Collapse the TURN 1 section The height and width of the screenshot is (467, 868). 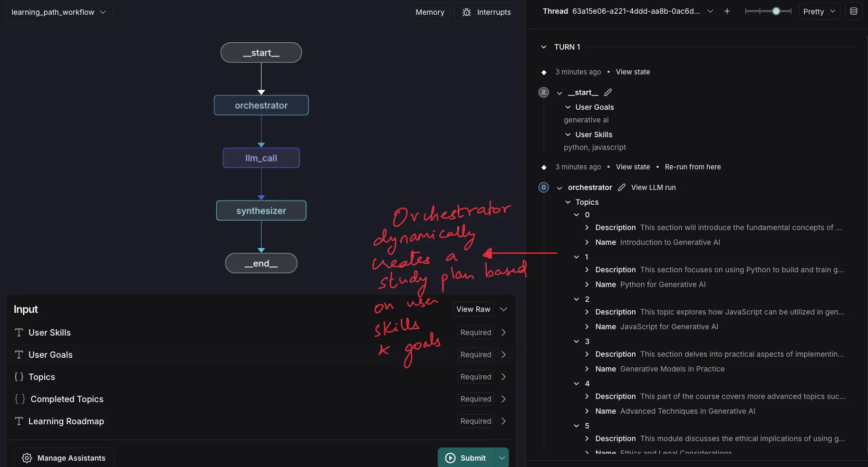coord(544,47)
